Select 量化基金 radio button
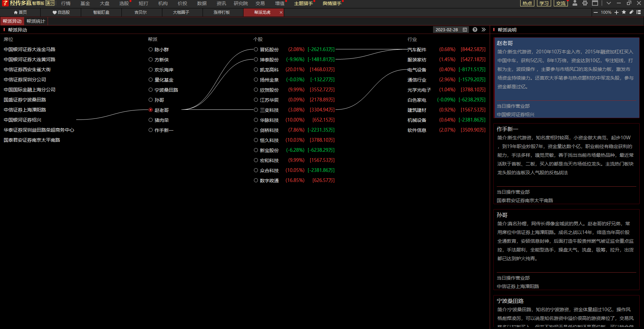 point(151,80)
